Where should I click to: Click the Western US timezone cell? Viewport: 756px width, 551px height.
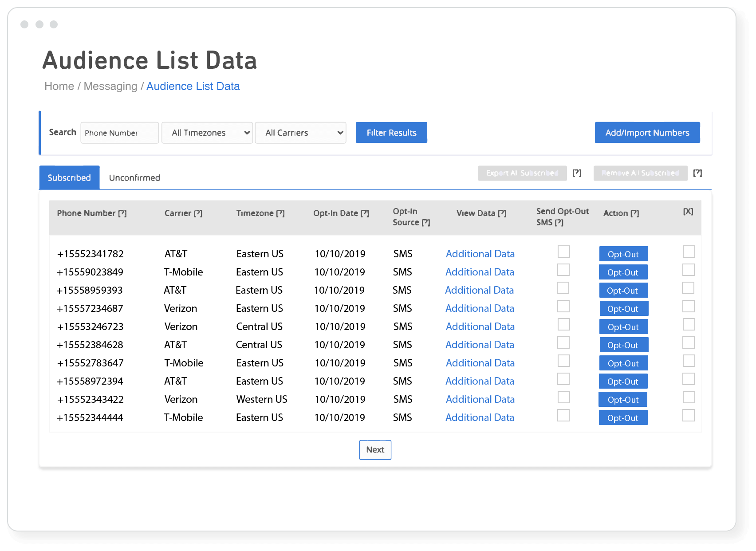[x=262, y=399]
